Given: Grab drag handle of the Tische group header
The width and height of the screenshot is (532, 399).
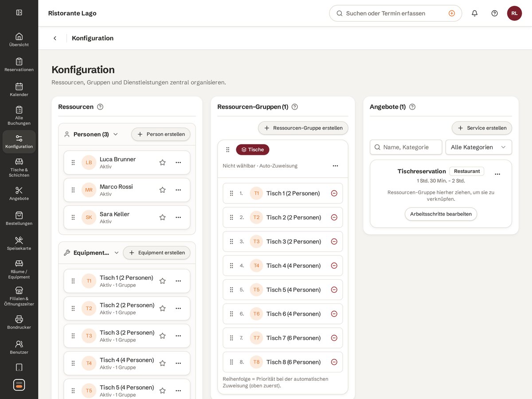Looking at the screenshot, I should (x=228, y=149).
